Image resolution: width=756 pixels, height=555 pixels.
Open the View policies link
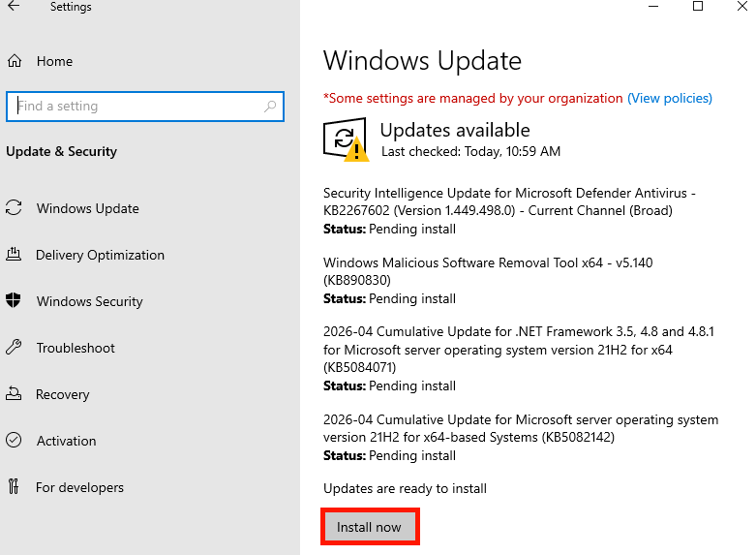click(670, 99)
